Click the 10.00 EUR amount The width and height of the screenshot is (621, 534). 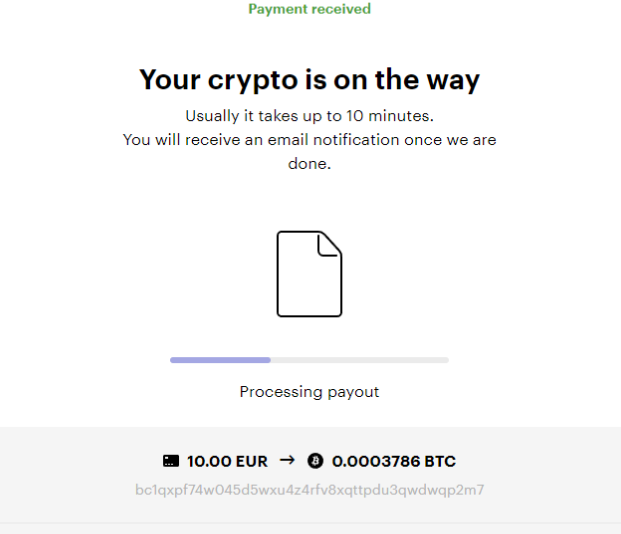pyautogui.click(x=227, y=461)
